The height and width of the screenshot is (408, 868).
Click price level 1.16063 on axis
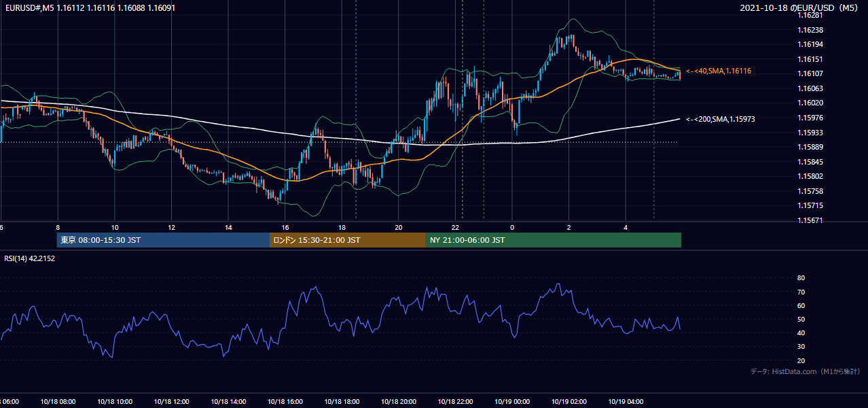pos(811,88)
